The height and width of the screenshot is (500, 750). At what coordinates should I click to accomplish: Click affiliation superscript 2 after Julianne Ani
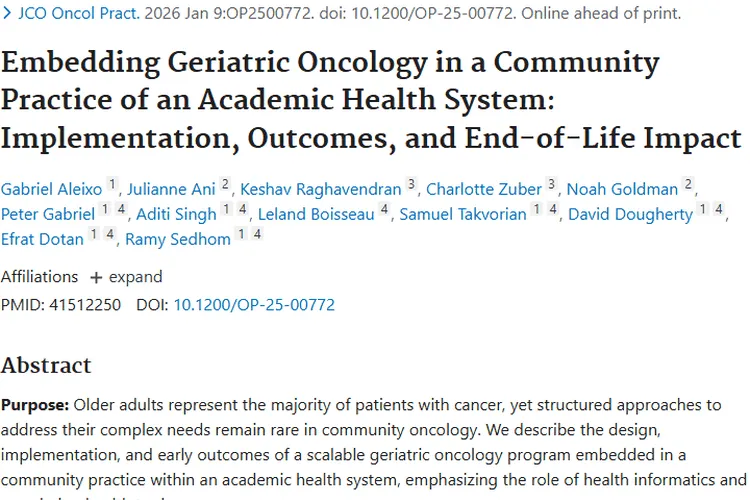point(225,185)
